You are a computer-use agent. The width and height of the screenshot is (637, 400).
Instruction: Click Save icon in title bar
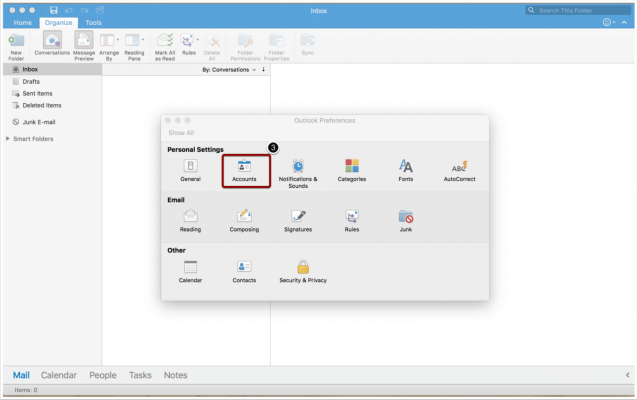(54, 10)
